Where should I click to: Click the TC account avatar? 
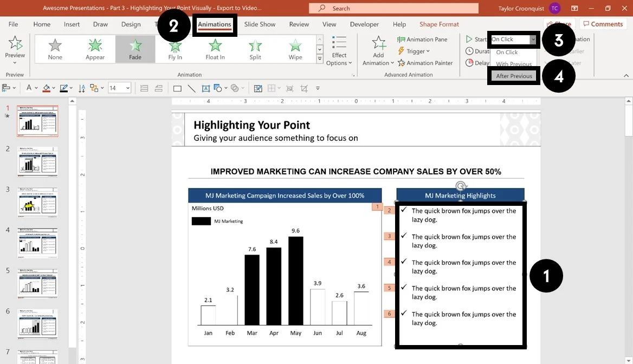pyautogui.click(x=554, y=8)
